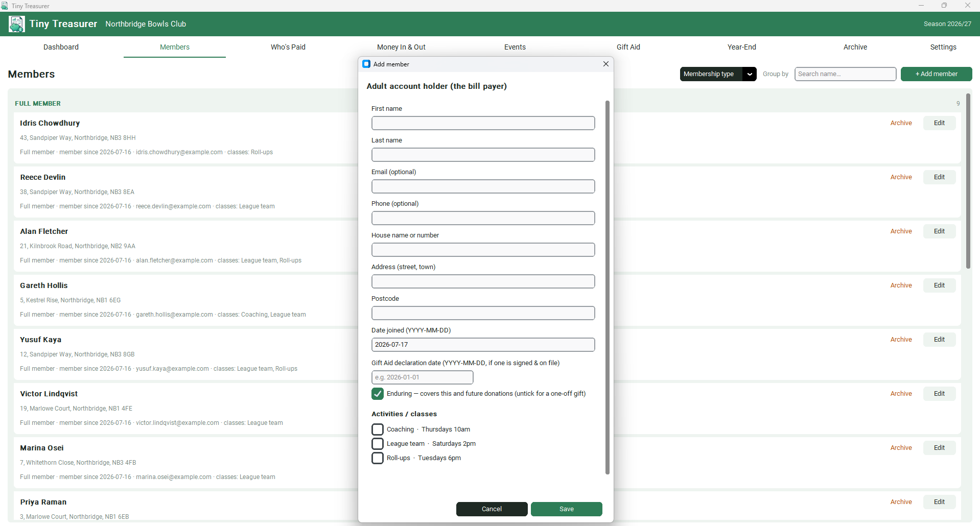Tick the Coaching Thursdays 10am checkbox
980x526 pixels.
378,429
